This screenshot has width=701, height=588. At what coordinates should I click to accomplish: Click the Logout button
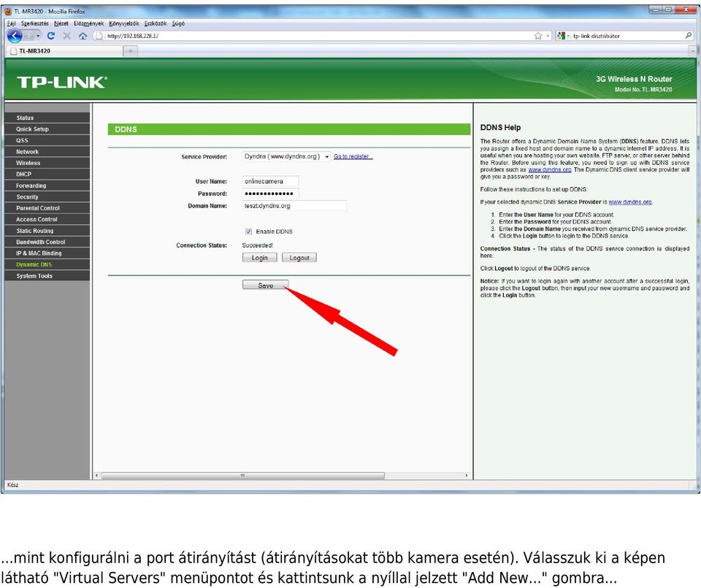point(299,258)
